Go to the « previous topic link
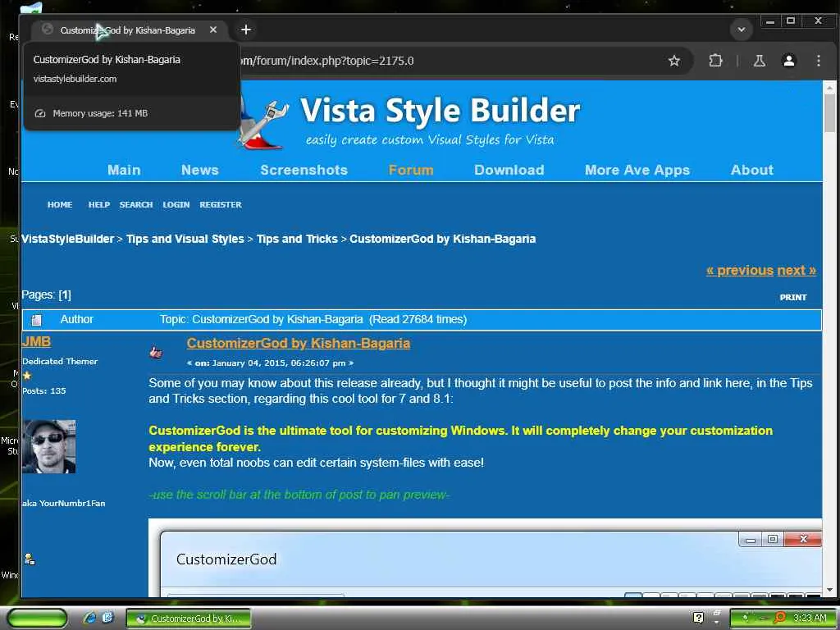This screenshot has width=840, height=630. (740, 271)
